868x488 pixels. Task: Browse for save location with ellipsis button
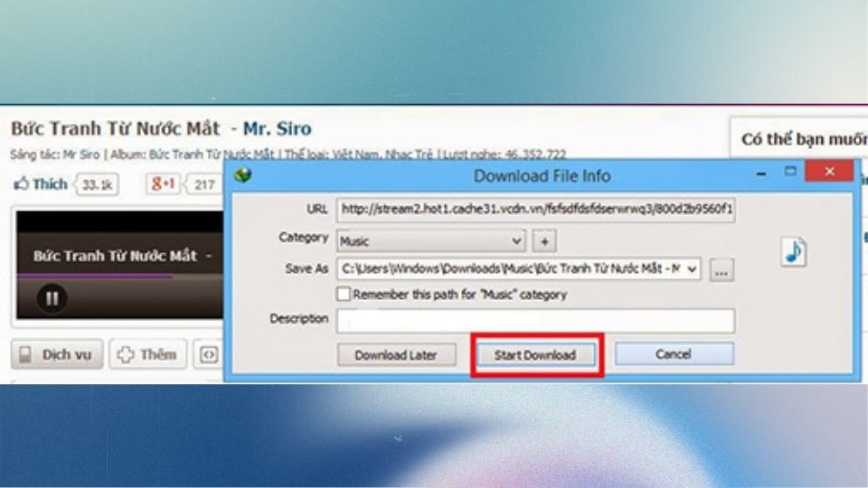(722, 270)
